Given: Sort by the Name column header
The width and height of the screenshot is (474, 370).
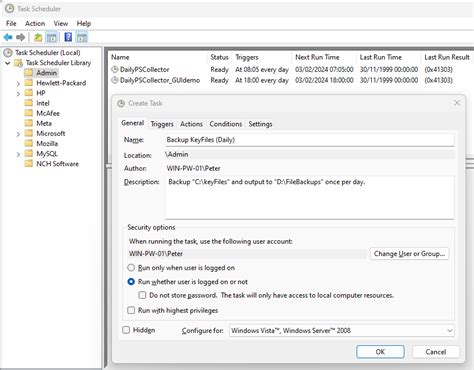Looking at the screenshot, I should pos(120,57).
